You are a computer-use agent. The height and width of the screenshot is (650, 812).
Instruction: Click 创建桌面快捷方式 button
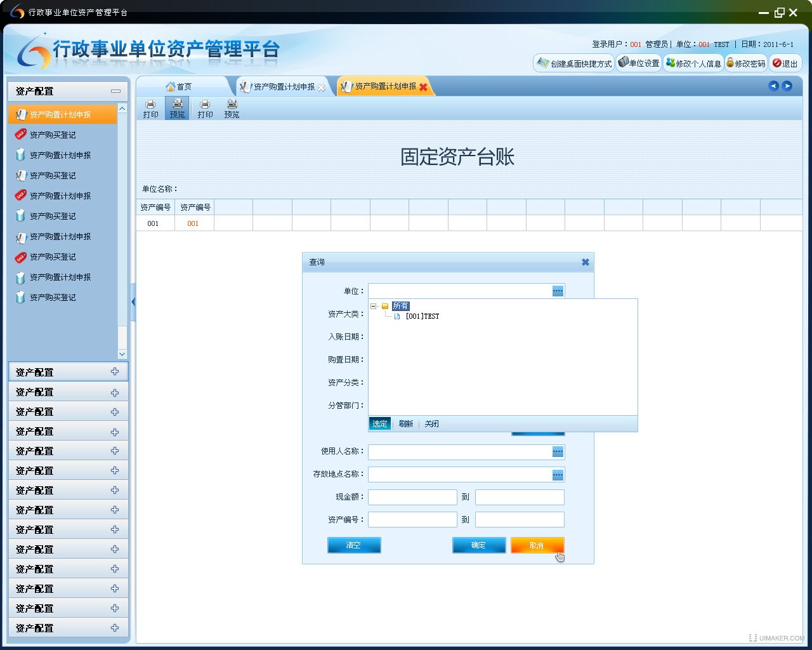[574, 63]
